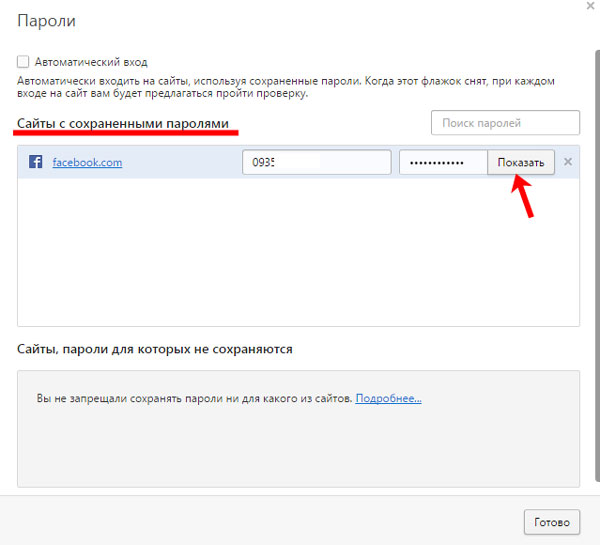Image resolution: width=600 pixels, height=545 pixels.
Task: Open the Подробнее... link
Action: [x=388, y=398]
